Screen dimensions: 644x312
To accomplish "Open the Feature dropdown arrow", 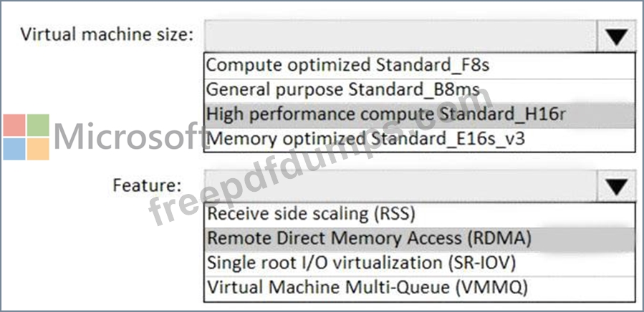I will click(x=617, y=186).
